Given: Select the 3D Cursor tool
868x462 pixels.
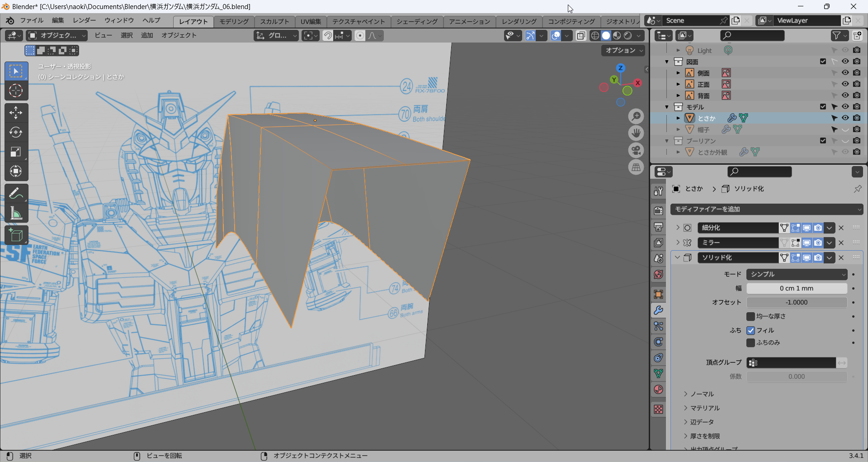Looking at the screenshot, I should (x=16, y=91).
